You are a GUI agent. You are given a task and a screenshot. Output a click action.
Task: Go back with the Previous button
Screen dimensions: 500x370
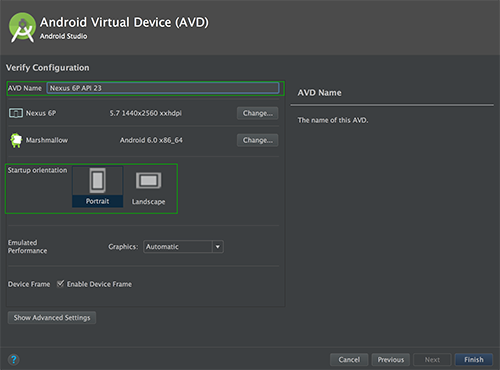(x=391, y=360)
